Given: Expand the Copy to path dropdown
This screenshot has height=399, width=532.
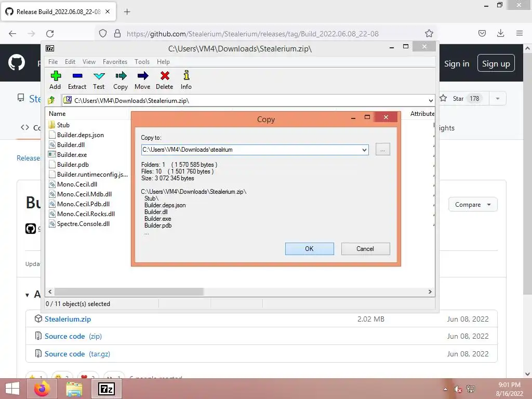Looking at the screenshot, I should (x=364, y=150).
